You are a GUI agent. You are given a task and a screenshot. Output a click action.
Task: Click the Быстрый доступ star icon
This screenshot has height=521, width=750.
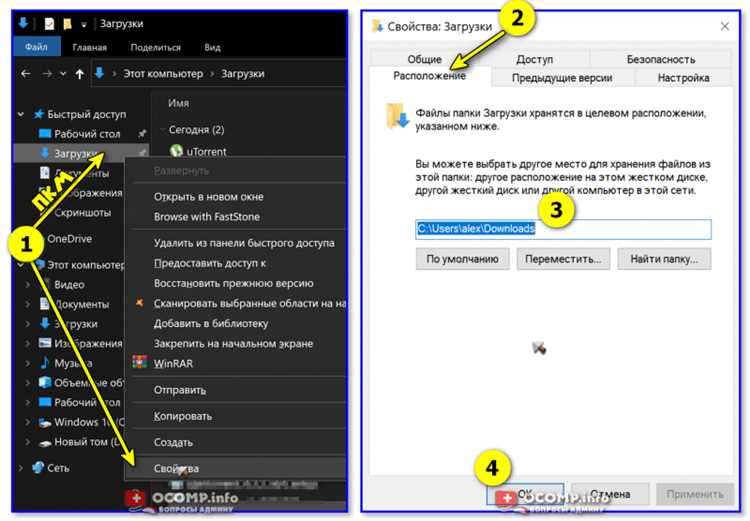coord(39,114)
